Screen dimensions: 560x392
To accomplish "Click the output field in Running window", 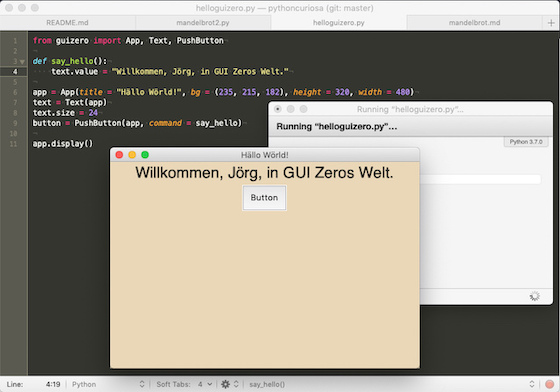I will click(480, 179).
